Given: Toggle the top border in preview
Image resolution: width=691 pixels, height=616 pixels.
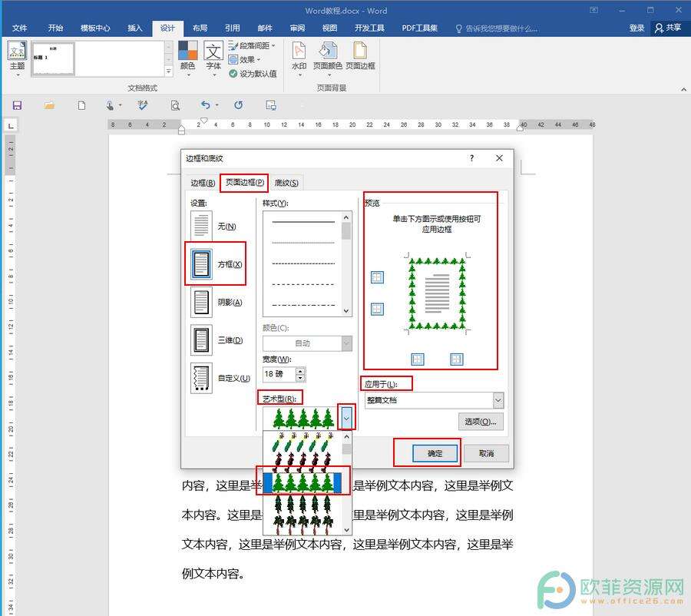Looking at the screenshot, I should pyautogui.click(x=377, y=277).
